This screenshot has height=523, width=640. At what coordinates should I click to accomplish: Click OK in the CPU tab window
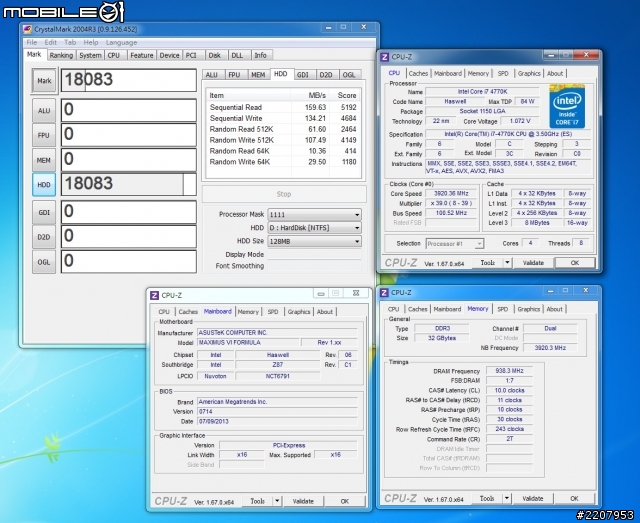tap(575, 263)
